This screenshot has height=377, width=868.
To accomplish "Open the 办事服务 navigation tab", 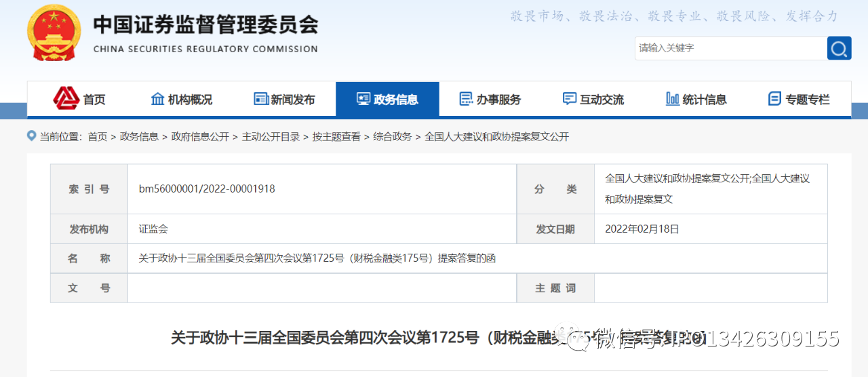I will pyautogui.click(x=490, y=99).
